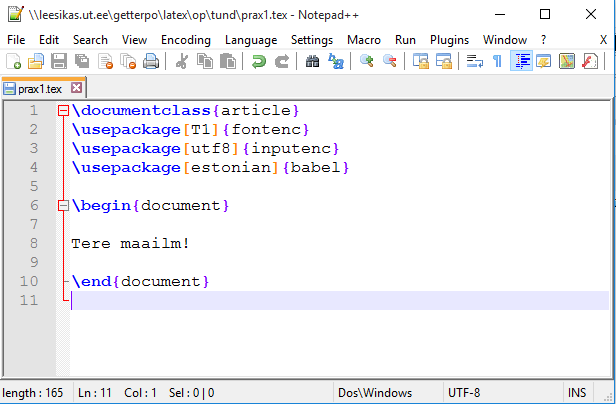Click the Open file folder icon
616x405 pixels.
pyautogui.click(x=36, y=62)
